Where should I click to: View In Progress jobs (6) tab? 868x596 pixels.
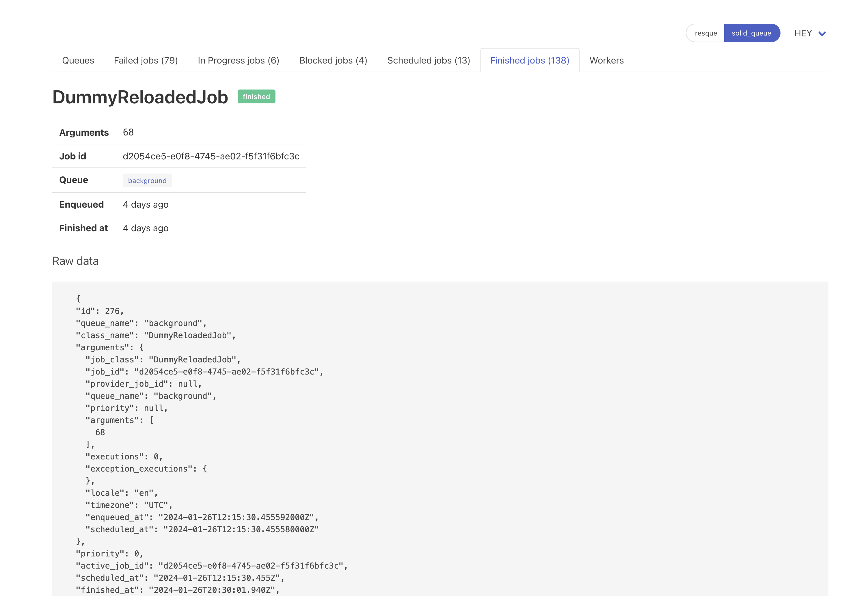(238, 61)
